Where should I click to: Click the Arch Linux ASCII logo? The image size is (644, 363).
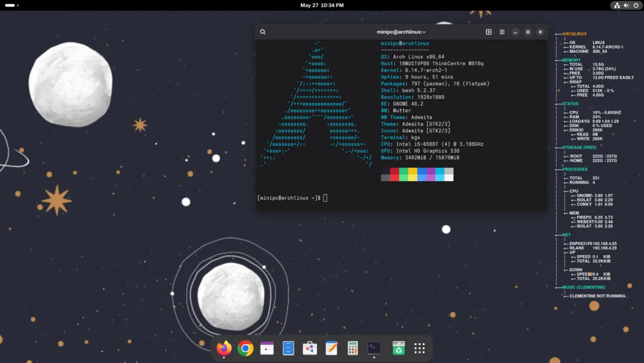(x=317, y=104)
